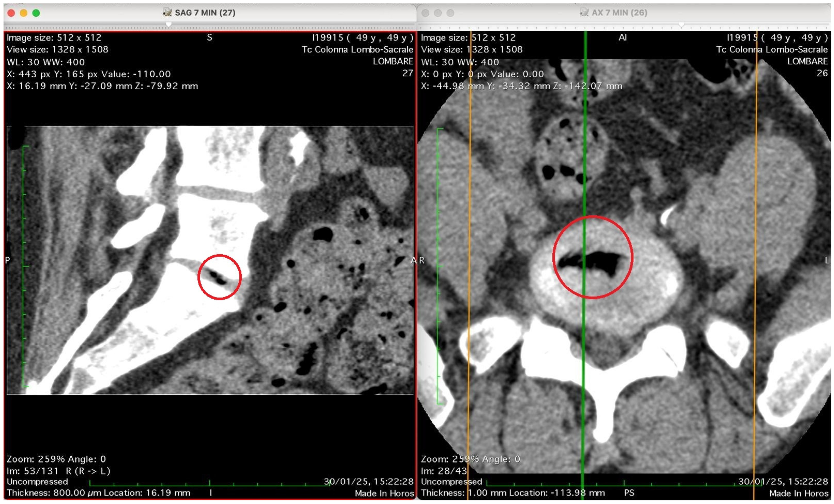Click the dimmed zoom button of AX window
This screenshot has width=834, height=504.
(450, 13)
